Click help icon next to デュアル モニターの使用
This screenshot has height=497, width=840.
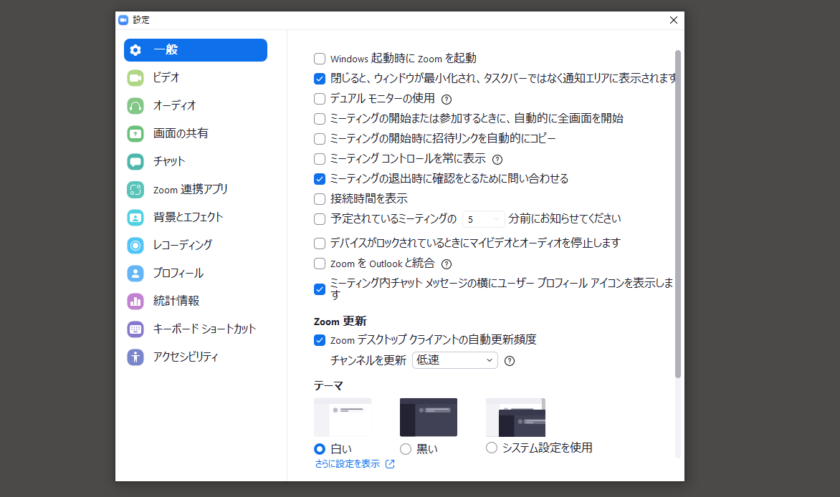[x=446, y=99]
